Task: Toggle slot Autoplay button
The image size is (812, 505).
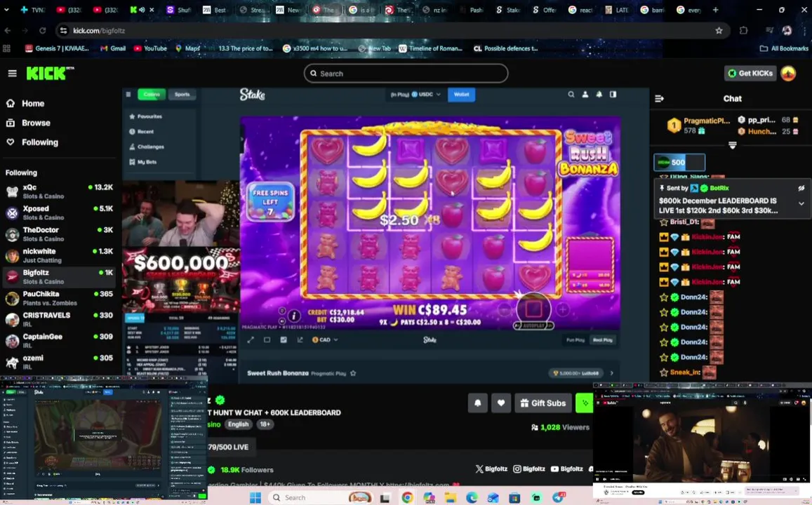Action: click(x=533, y=325)
